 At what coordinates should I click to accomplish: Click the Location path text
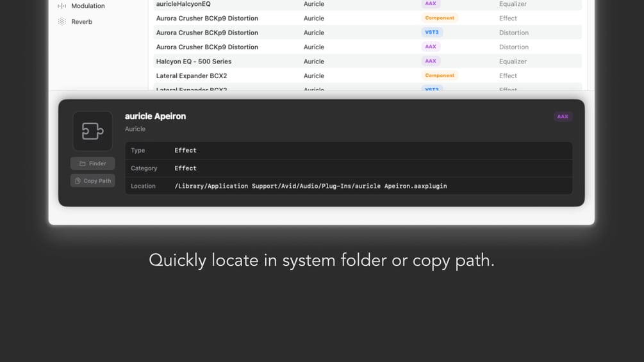pyautogui.click(x=311, y=186)
